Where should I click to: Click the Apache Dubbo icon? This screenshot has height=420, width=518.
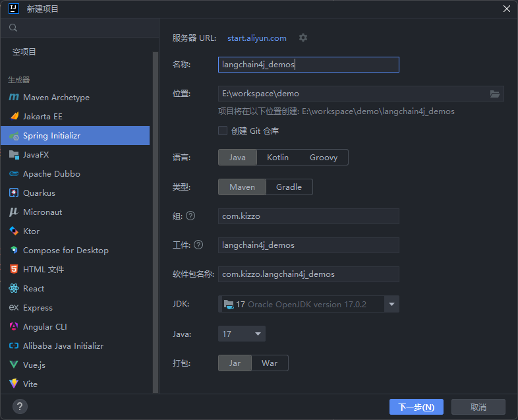pyautogui.click(x=14, y=174)
